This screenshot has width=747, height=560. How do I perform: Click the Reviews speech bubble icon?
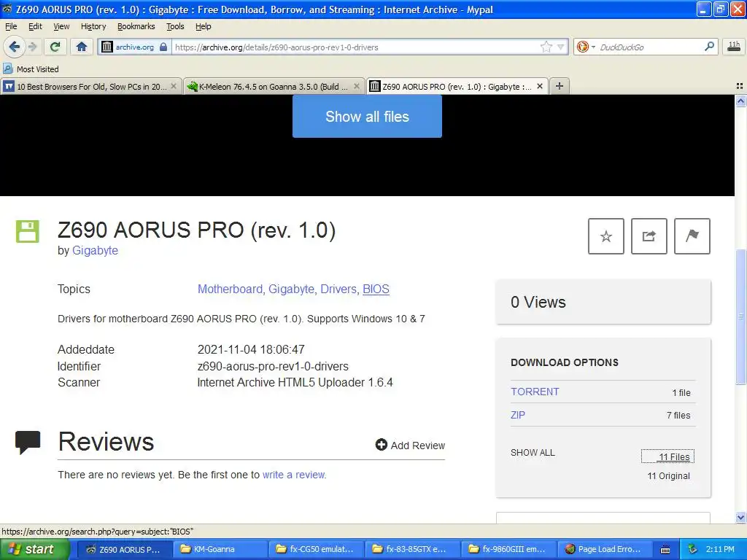(x=28, y=442)
